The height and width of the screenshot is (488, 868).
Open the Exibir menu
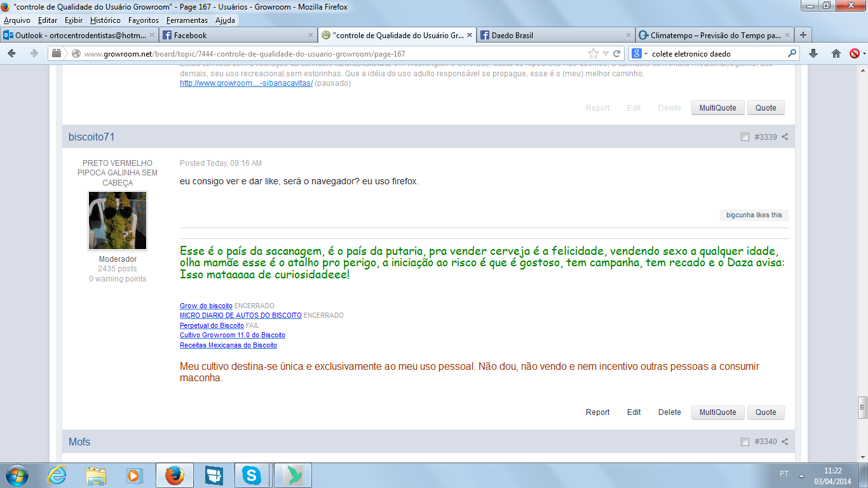click(x=74, y=20)
